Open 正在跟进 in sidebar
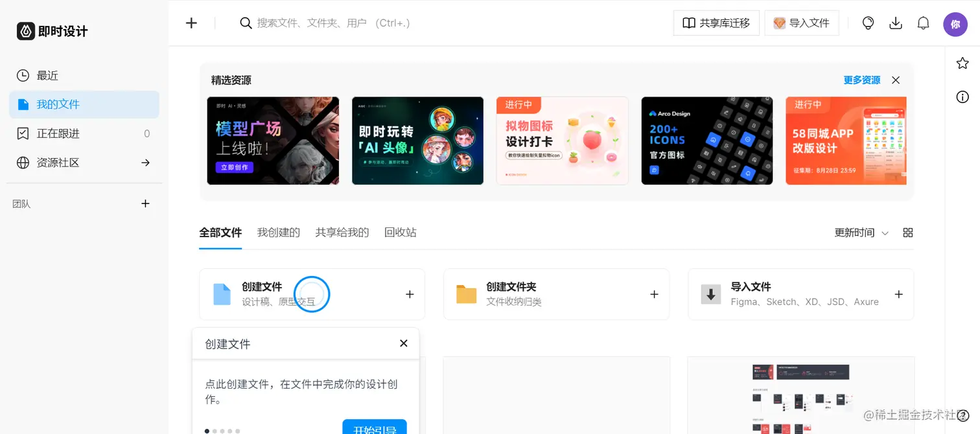Viewport: 980px width, 434px height. point(84,133)
